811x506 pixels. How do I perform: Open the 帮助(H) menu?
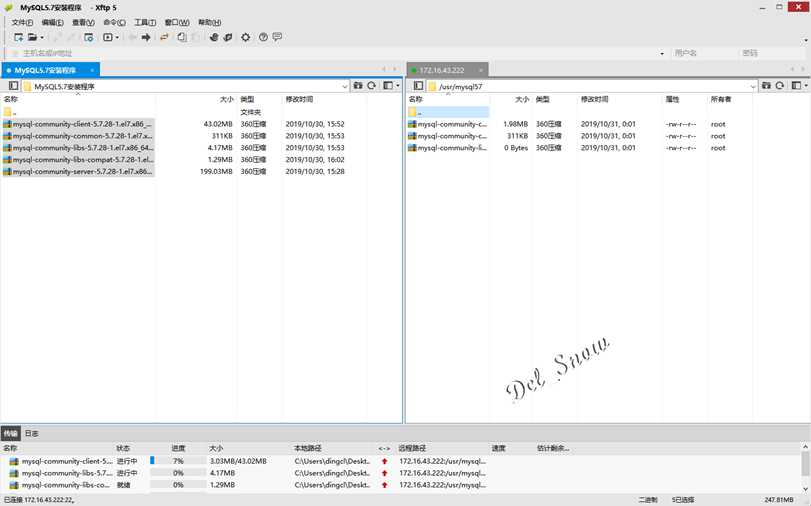coord(209,22)
